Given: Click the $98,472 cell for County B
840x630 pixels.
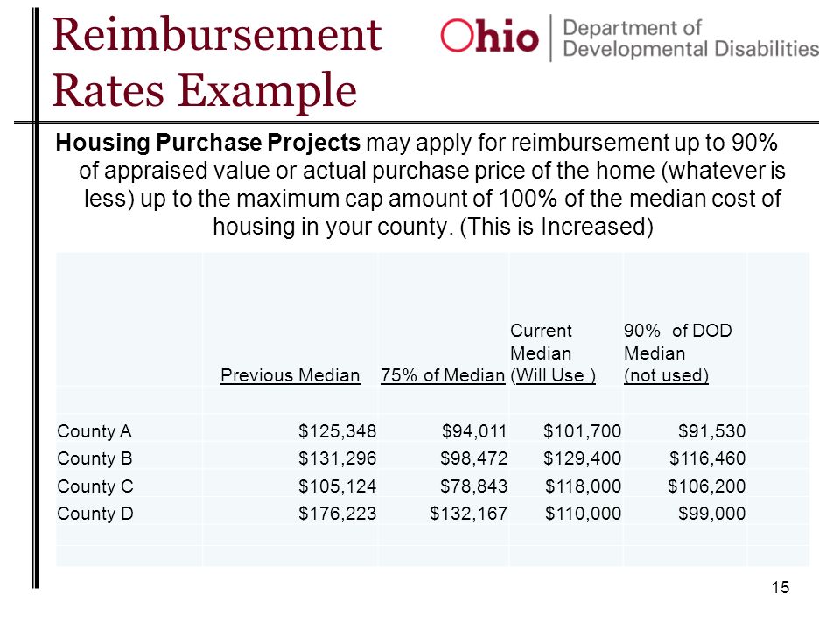Looking at the screenshot, I should click(473, 458).
